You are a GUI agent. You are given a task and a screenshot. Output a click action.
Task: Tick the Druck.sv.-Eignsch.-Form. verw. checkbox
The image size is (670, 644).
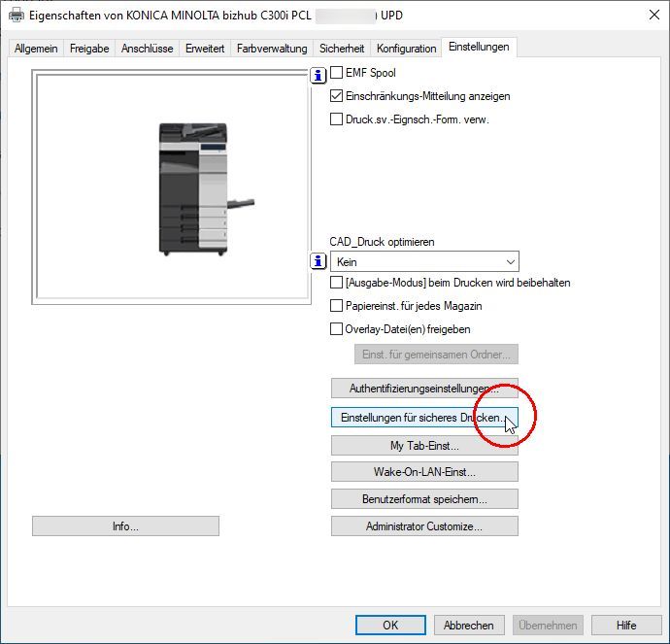(x=337, y=119)
